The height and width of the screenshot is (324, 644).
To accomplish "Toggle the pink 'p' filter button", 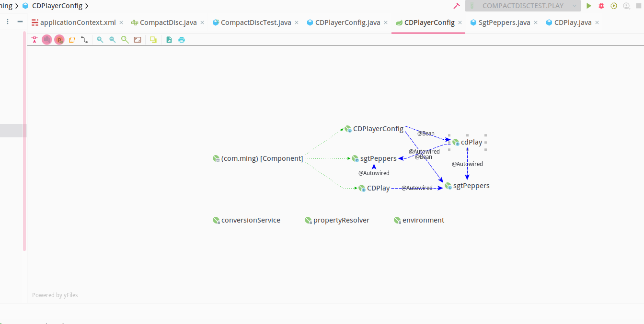I will 59,40.
